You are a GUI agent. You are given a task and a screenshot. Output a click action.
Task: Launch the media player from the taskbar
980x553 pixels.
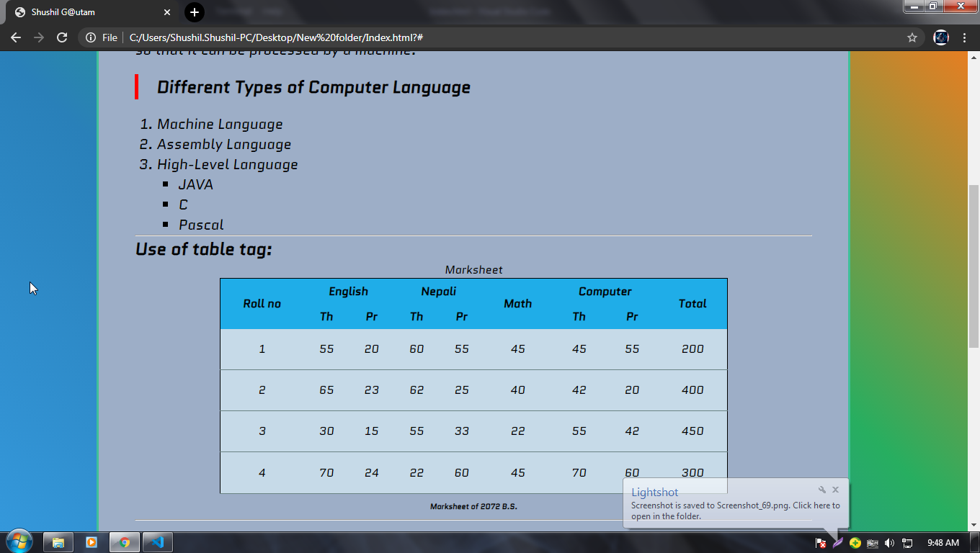click(x=91, y=541)
